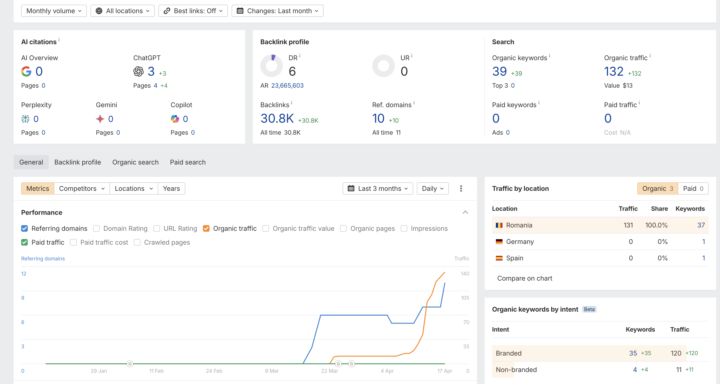Screen dimensions: 720x384
Task: Switch to the Paid search tab
Action: (188, 162)
